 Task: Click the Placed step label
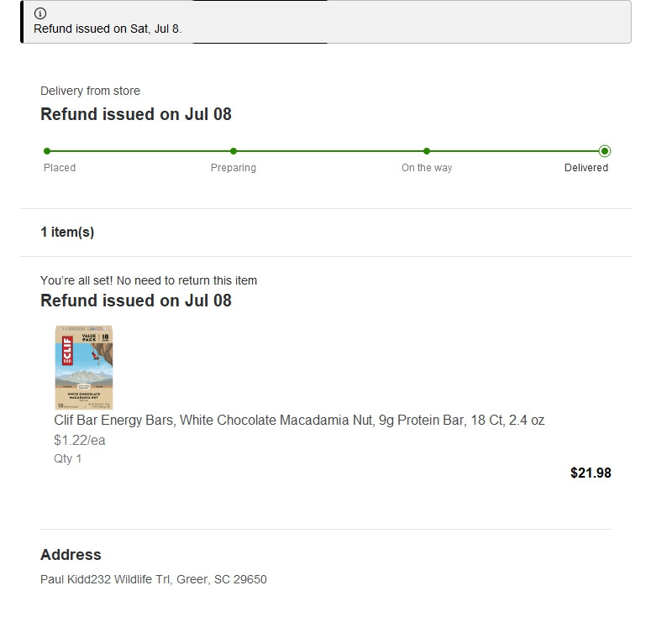coord(60,168)
